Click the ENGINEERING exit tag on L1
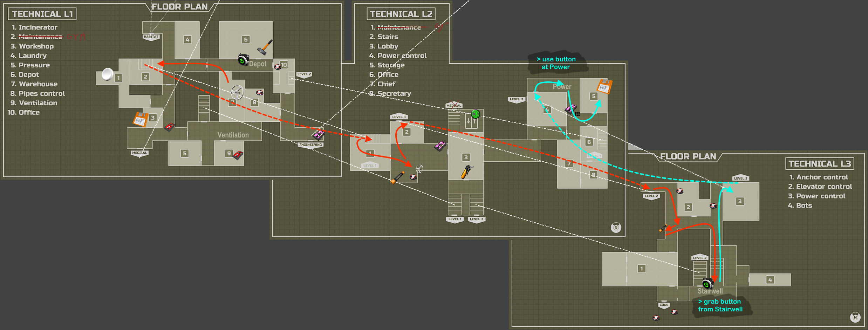This screenshot has height=330, width=868. point(311,145)
